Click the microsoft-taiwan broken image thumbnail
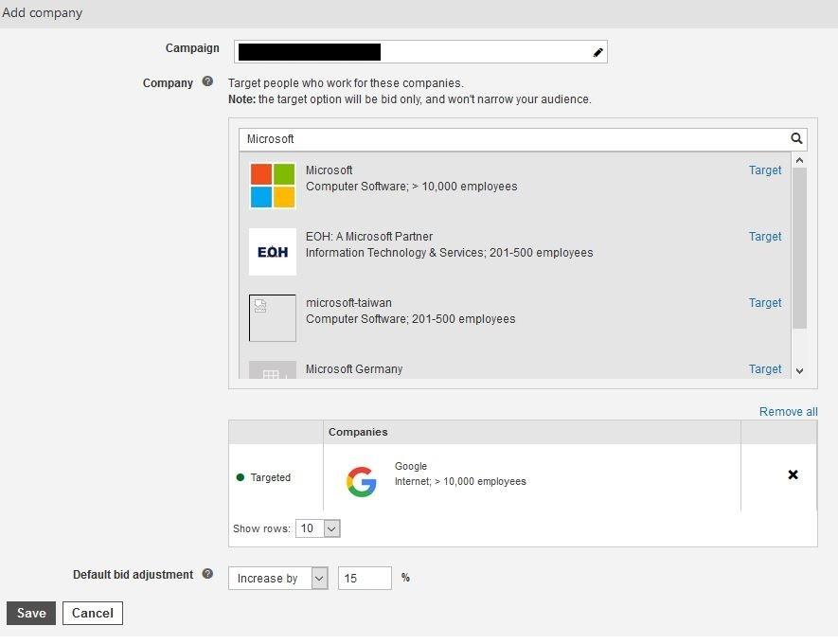Screen dimensions: 838x644 273,318
